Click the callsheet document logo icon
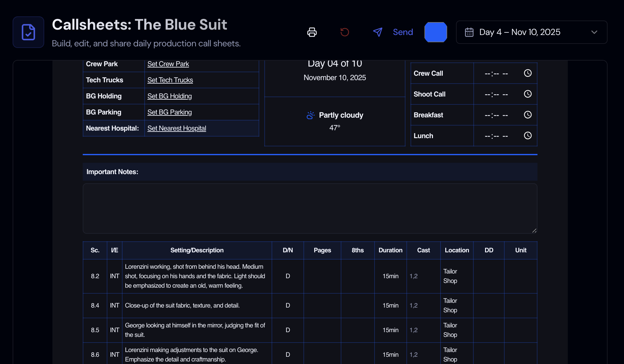624x364 pixels. coord(28,32)
